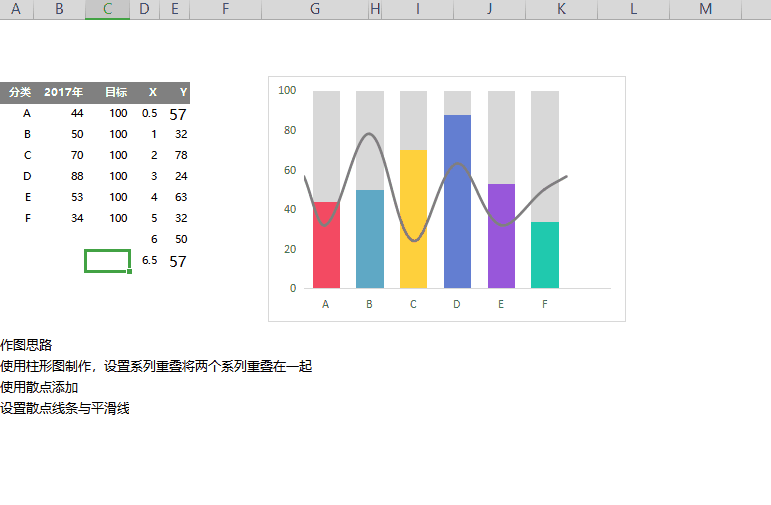The height and width of the screenshot is (505, 771).
Task: Click the yellow bar for category C
Action: click(x=413, y=220)
